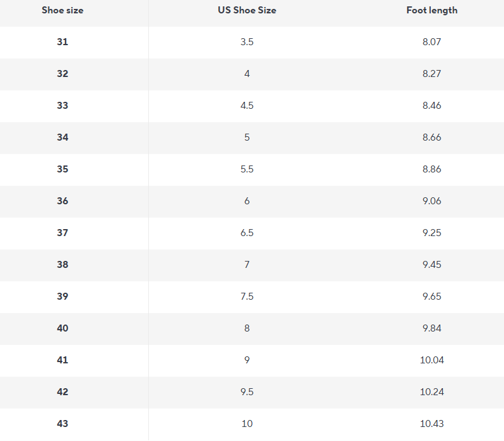Select foot length 10.04 cell
Screen dimensions: 504x441
(x=431, y=360)
